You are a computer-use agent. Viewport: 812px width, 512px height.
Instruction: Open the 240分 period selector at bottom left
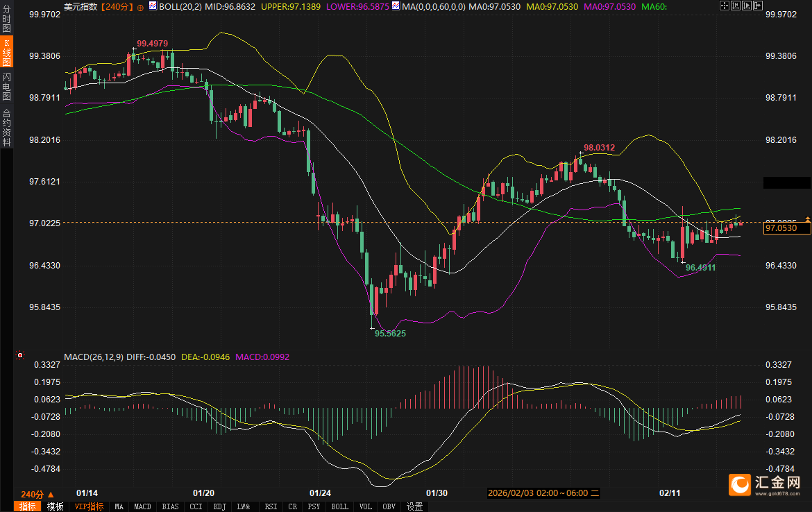(x=37, y=494)
